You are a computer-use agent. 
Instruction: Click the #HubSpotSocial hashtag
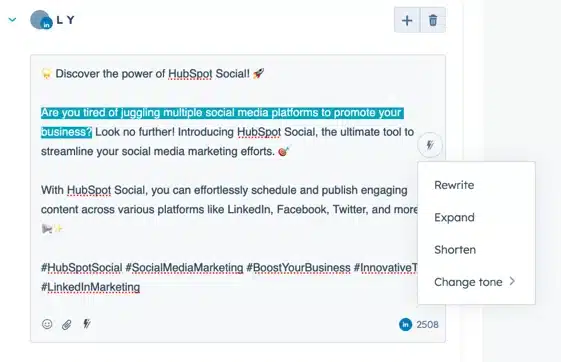[x=82, y=268]
